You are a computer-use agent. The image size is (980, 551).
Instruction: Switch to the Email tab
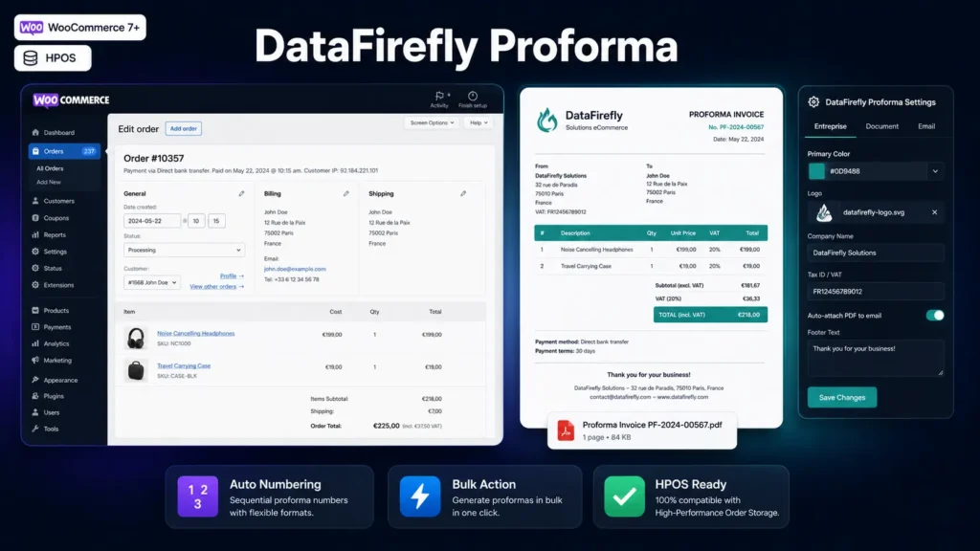click(926, 126)
